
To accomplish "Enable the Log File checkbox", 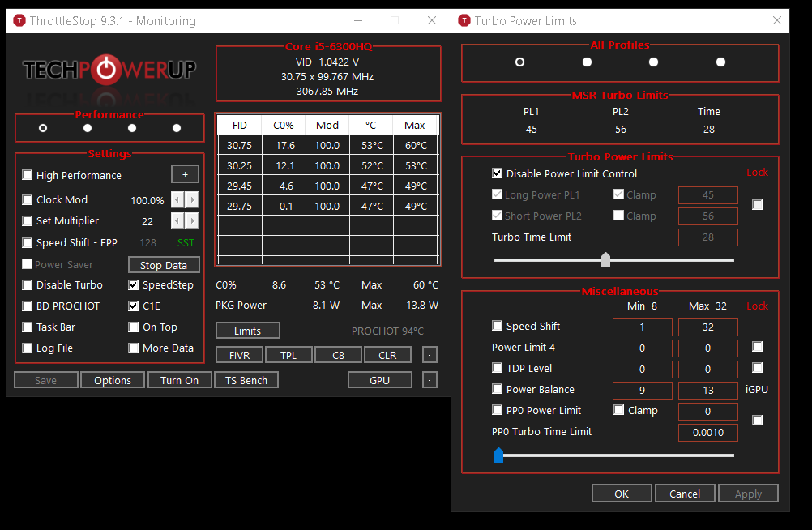I will click(28, 348).
